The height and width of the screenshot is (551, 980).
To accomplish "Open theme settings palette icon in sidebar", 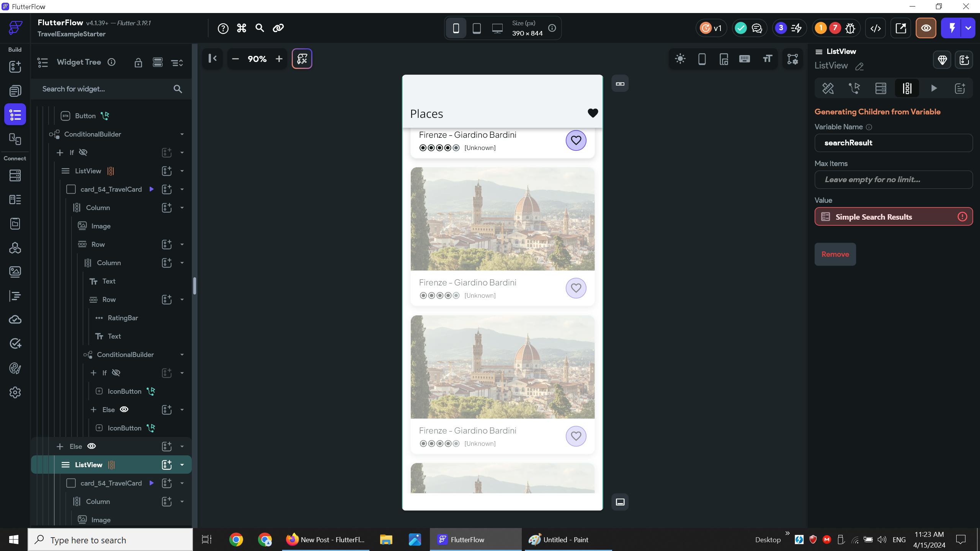I will (15, 368).
